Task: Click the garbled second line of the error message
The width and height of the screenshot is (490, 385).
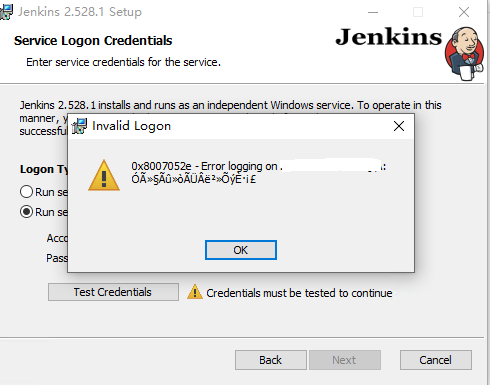Action: tap(194, 179)
